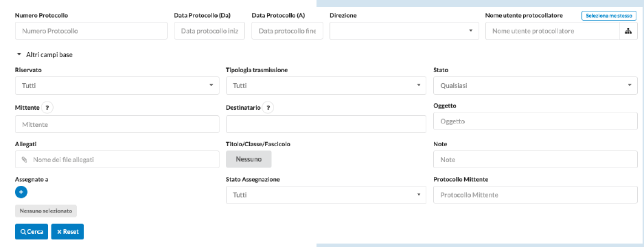Focus the Oggetto input field
The width and height of the screenshot is (644, 247).
tap(535, 121)
